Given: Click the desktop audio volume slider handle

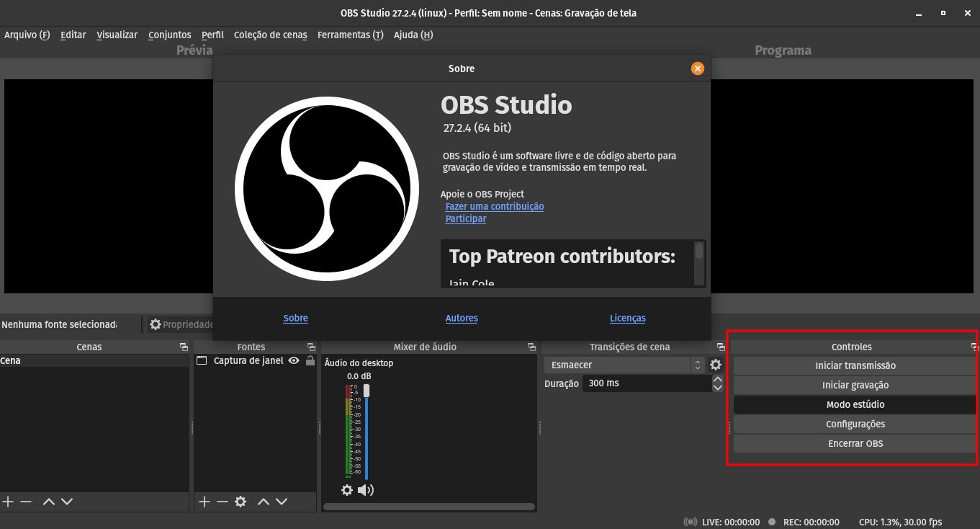Looking at the screenshot, I should 367,389.
